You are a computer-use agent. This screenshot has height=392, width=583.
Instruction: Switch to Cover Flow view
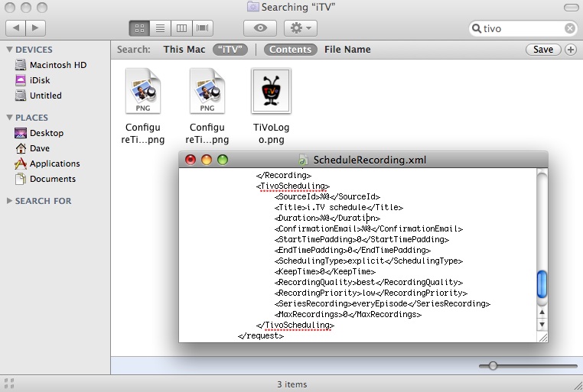(x=202, y=28)
